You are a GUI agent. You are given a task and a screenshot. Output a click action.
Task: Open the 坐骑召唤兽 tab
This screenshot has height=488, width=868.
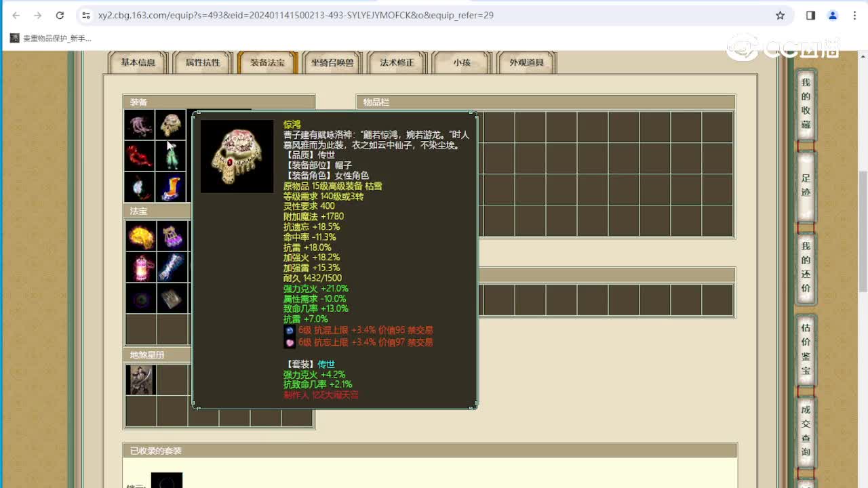coord(332,62)
